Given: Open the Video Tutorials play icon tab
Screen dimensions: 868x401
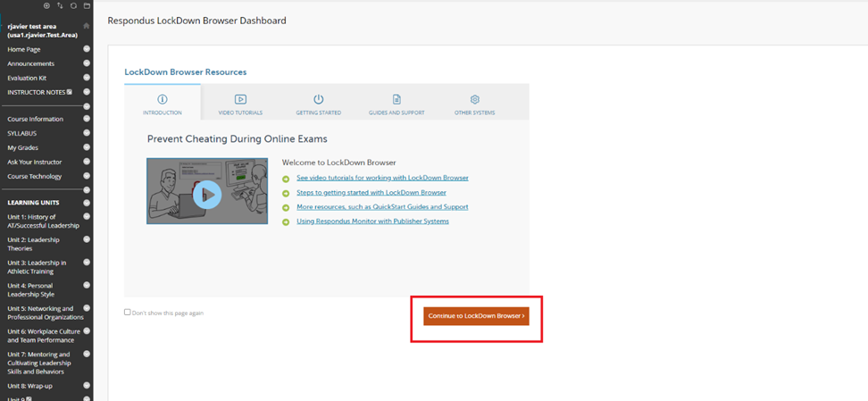Looking at the screenshot, I should click(x=240, y=103).
